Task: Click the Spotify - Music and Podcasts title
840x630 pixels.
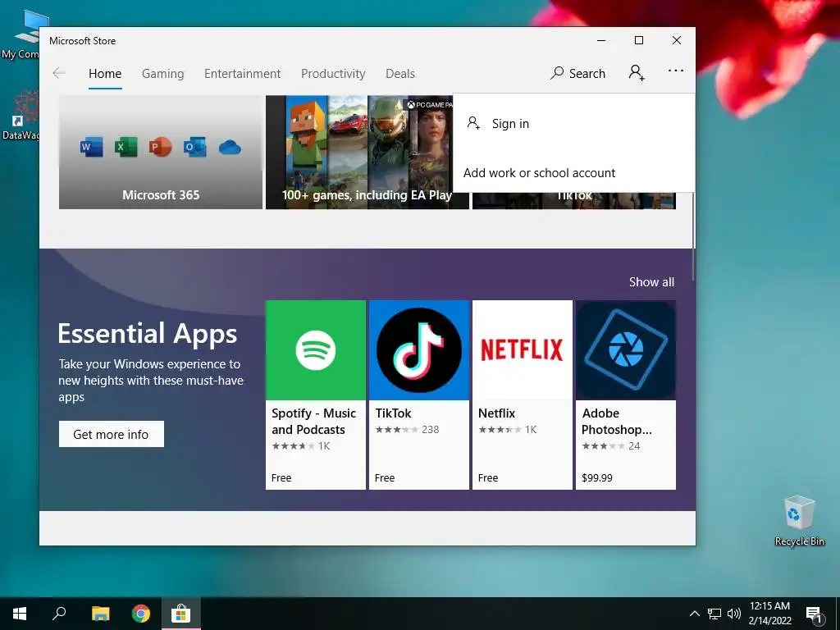Action: click(x=314, y=421)
